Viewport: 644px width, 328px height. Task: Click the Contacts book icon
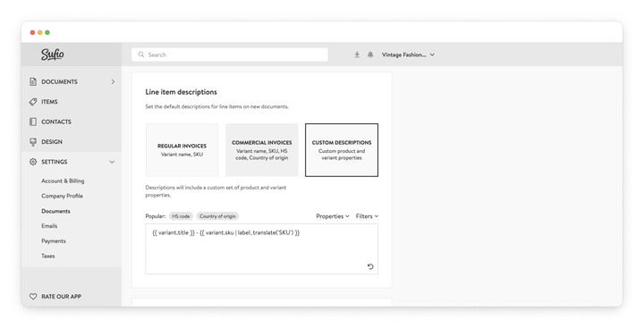pyautogui.click(x=33, y=122)
